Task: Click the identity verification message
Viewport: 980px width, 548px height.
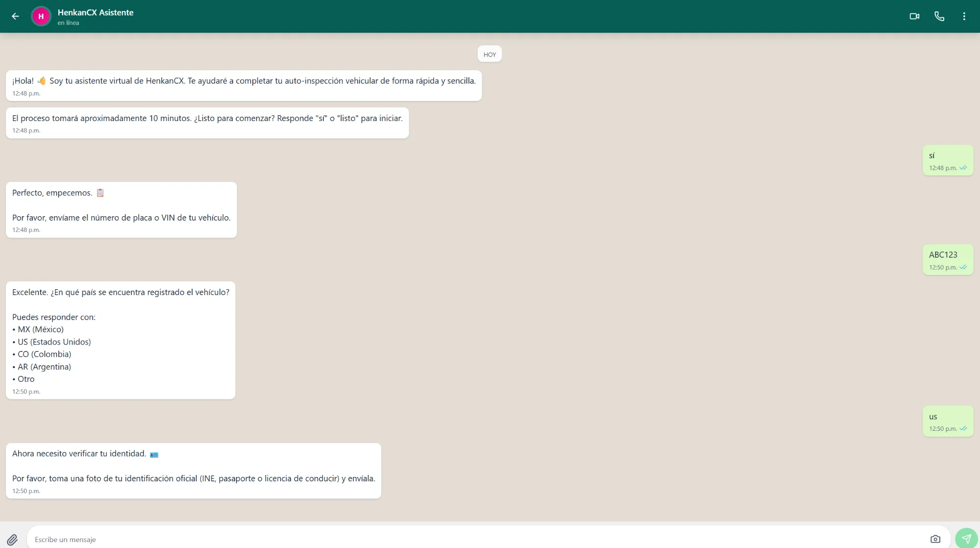Action: [194, 471]
